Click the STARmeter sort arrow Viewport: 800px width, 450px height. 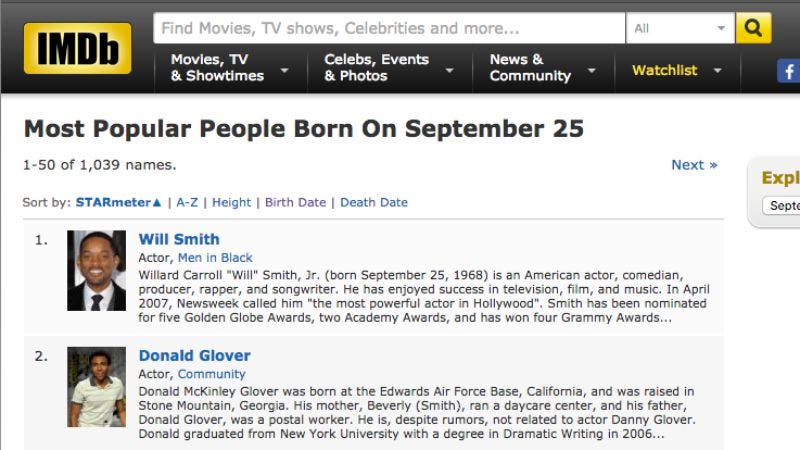[157, 203]
